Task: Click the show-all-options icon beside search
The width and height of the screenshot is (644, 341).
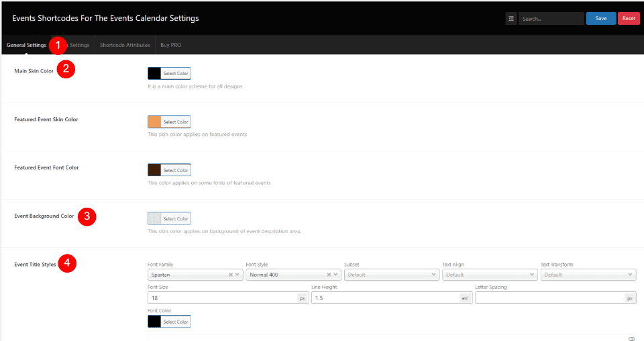Action: (x=511, y=19)
